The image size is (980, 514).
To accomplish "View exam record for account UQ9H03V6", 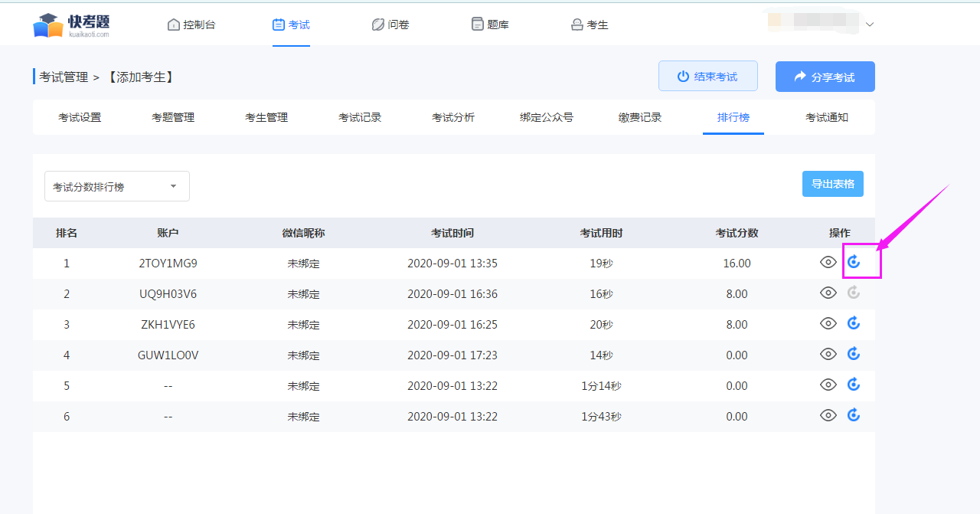I will coord(828,293).
